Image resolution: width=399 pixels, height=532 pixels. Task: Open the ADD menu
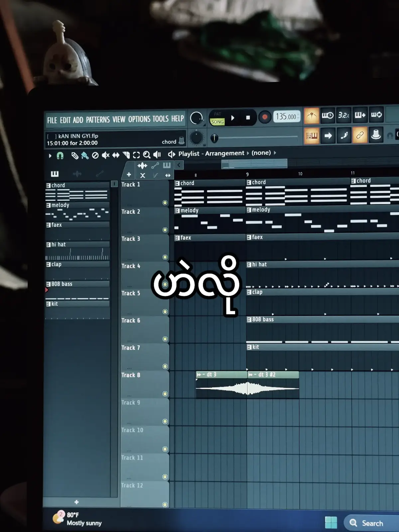point(78,120)
